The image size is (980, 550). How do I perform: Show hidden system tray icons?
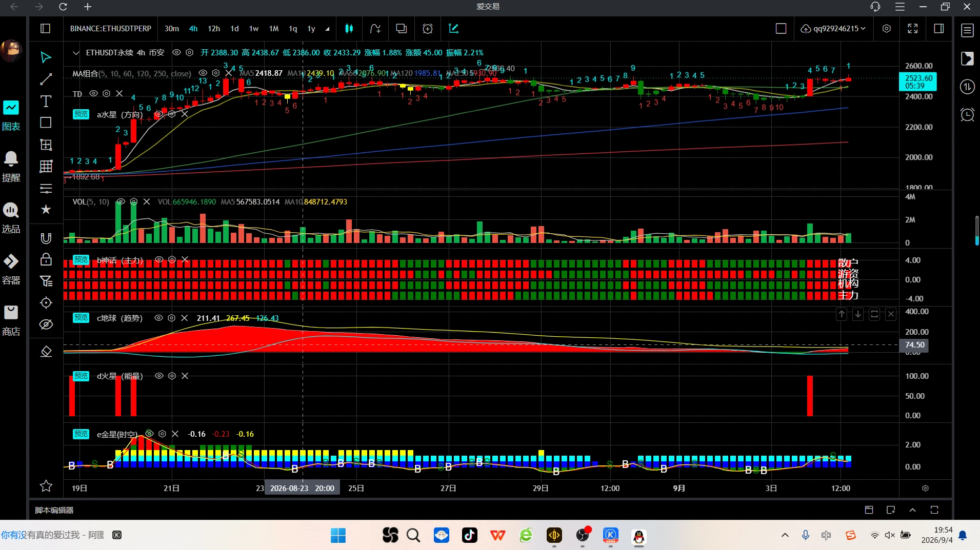coord(785,535)
